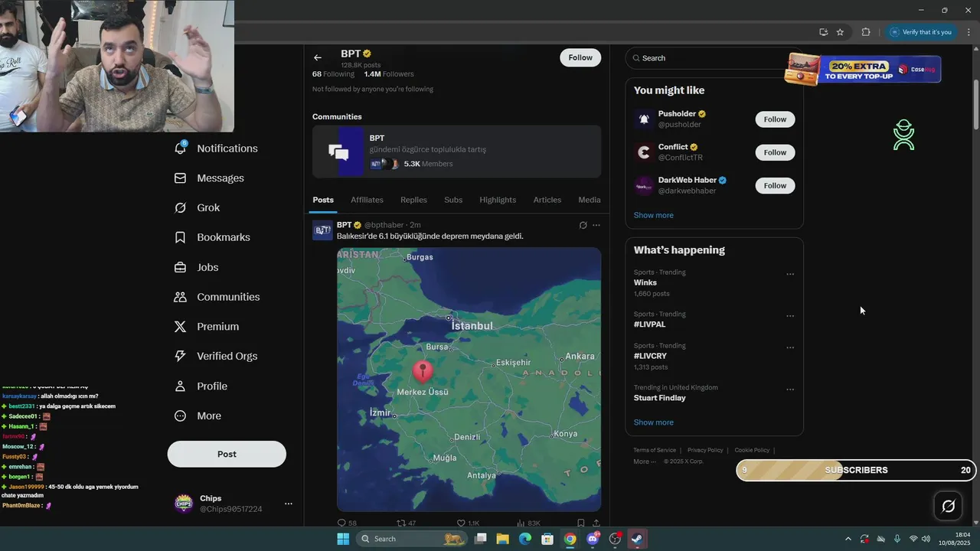The height and width of the screenshot is (551, 980).
Task: Click the install app icon in the address bar
Action: pyautogui.click(x=823, y=32)
